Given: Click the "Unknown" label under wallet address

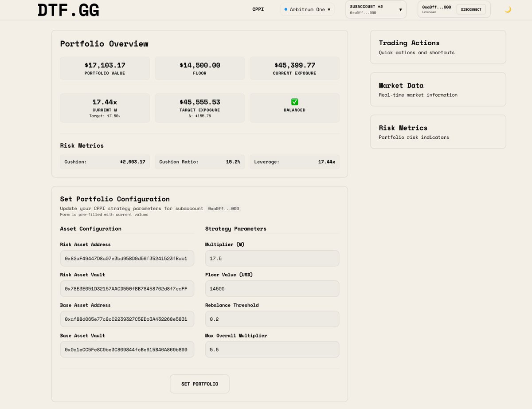Looking at the screenshot, I should point(429,12).
